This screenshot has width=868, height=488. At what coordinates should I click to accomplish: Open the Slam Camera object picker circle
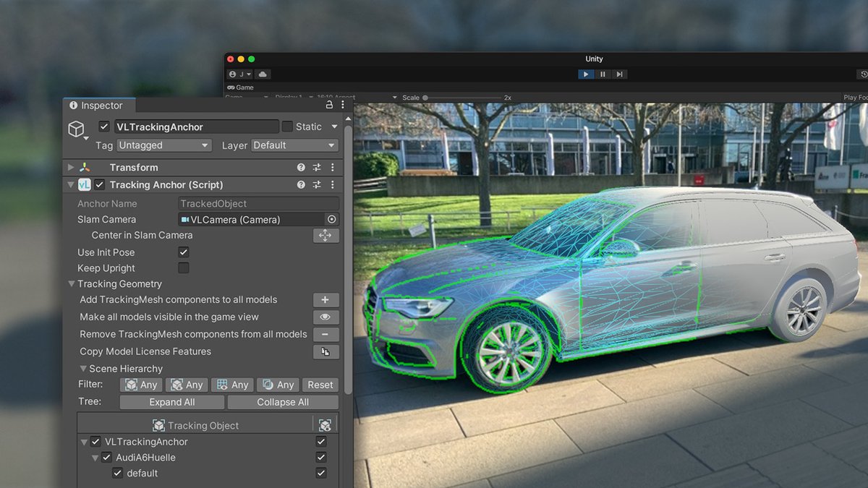pyautogui.click(x=332, y=220)
